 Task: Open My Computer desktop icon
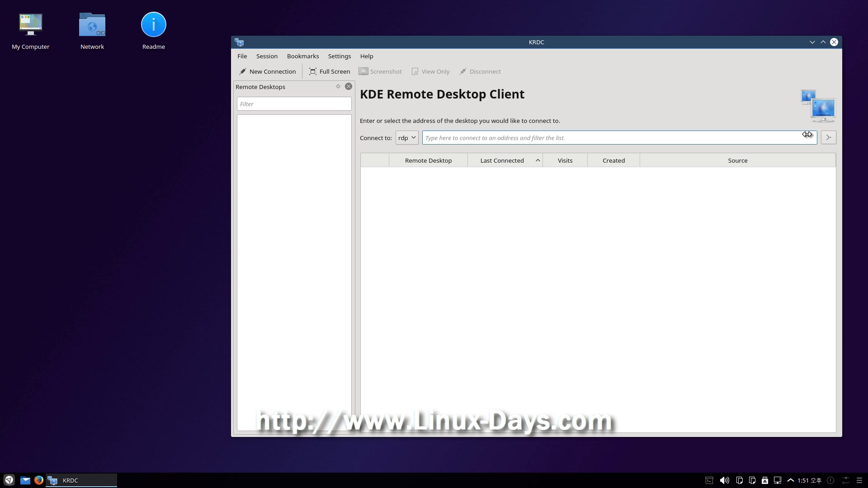(31, 31)
